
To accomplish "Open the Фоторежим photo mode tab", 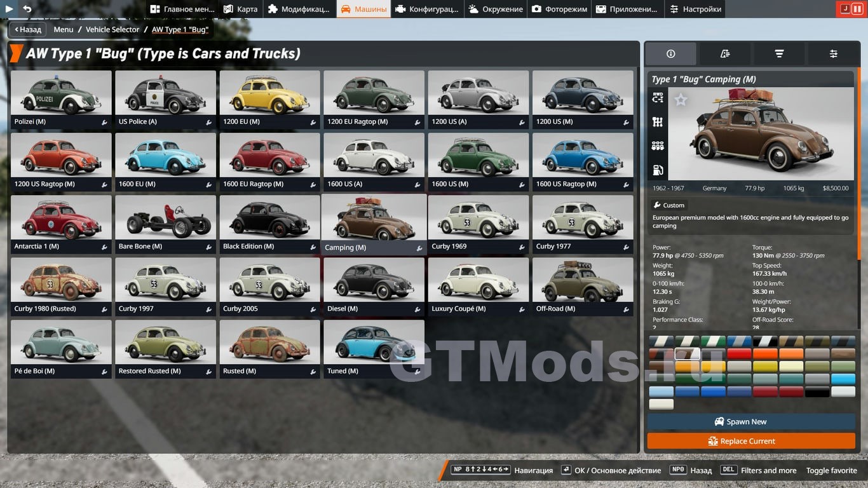I will tap(559, 9).
